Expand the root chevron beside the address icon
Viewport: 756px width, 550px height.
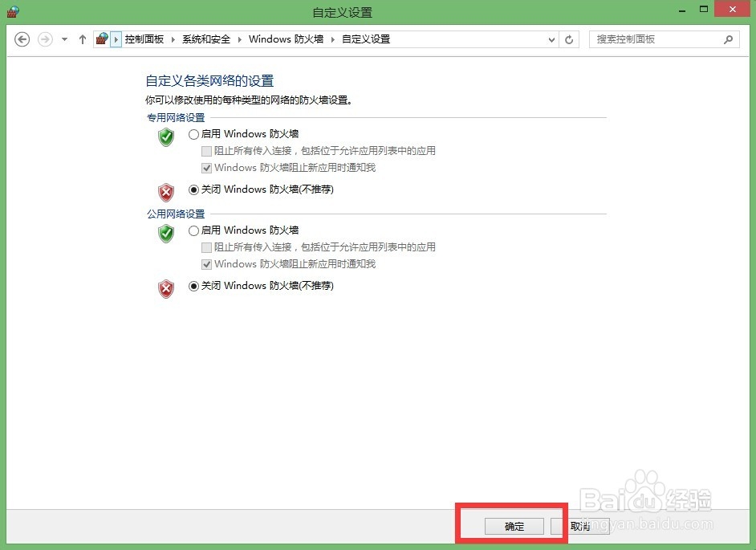point(116,39)
